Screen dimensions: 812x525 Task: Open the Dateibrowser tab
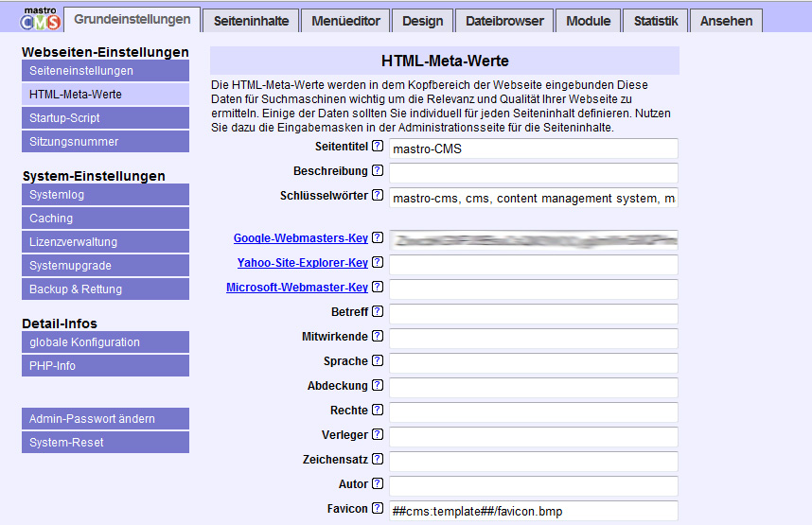coord(504,21)
